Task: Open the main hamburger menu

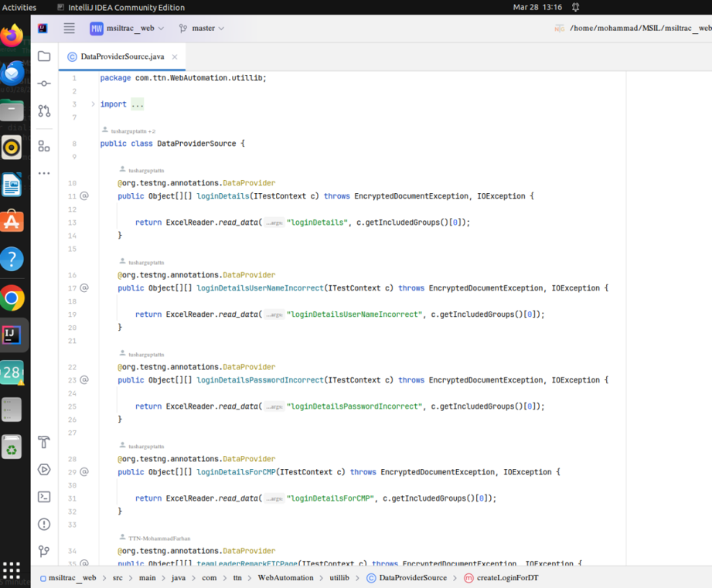Action: tap(69, 28)
